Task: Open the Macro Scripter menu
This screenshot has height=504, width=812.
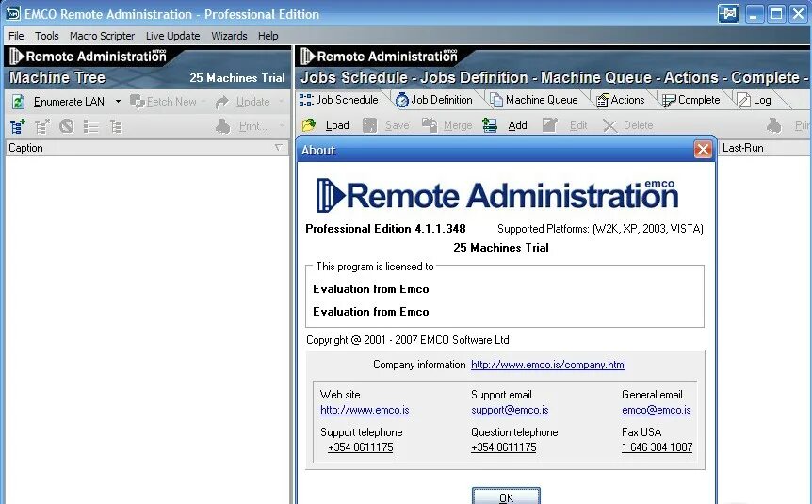Action: click(102, 36)
